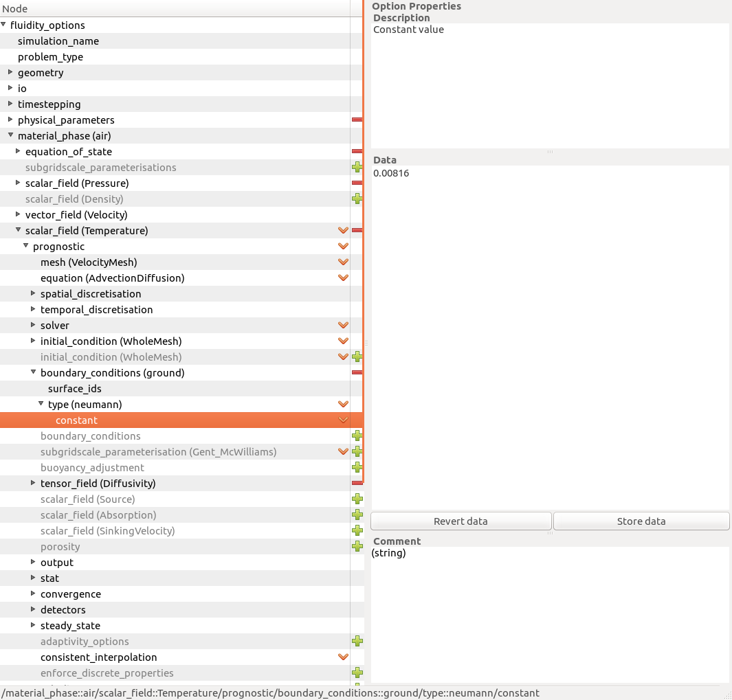The image size is (732, 700).
Task: Click the Comment text field
Action: click(x=550, y=615)
